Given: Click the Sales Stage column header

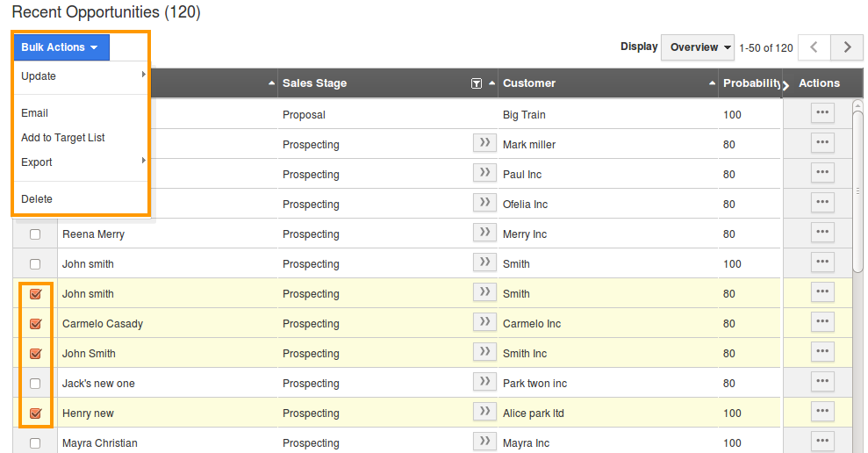Looking at the screenshot, I should tap(314, 83).
